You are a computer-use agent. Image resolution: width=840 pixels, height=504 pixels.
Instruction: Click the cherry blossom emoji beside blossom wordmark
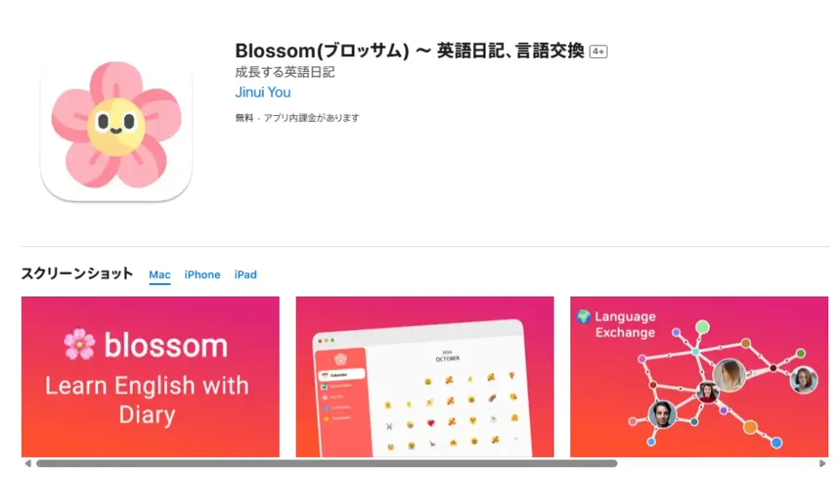click(79, 345)
